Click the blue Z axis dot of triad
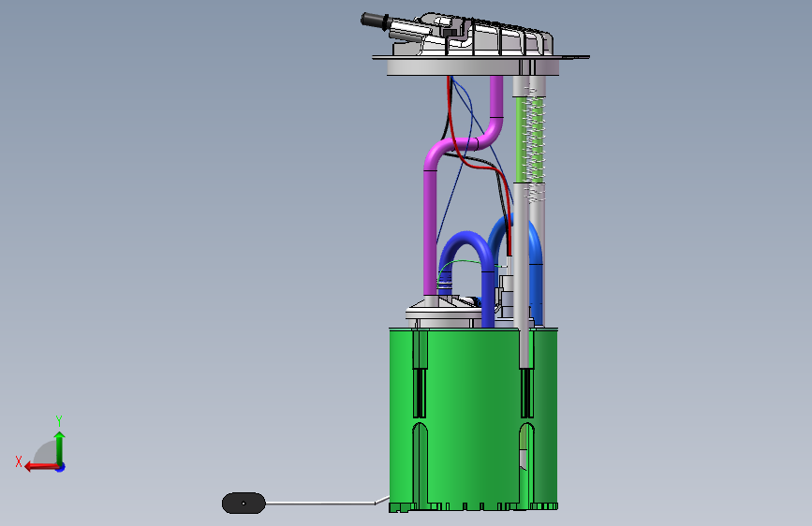The image size is (812, 526). point(61,467)
